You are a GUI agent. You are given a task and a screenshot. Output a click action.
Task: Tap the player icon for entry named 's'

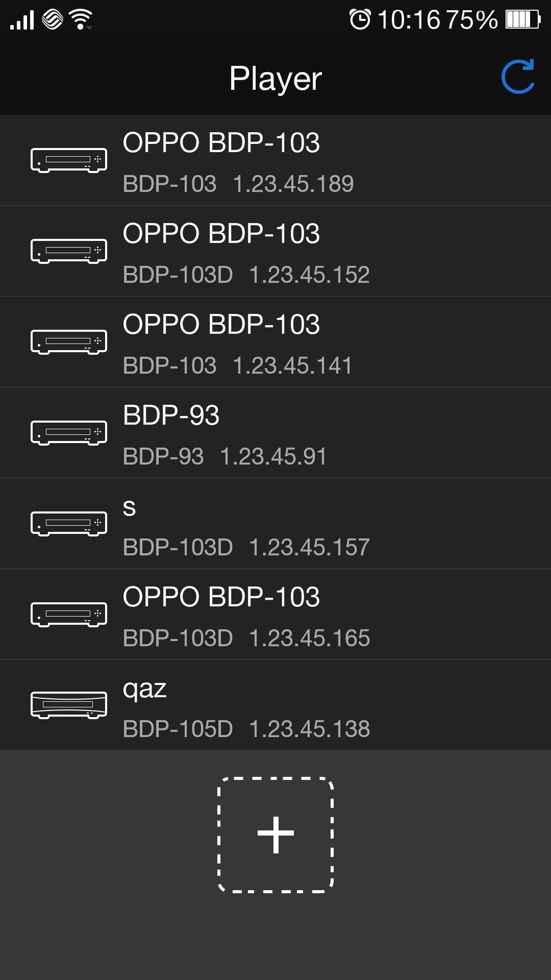69,523
